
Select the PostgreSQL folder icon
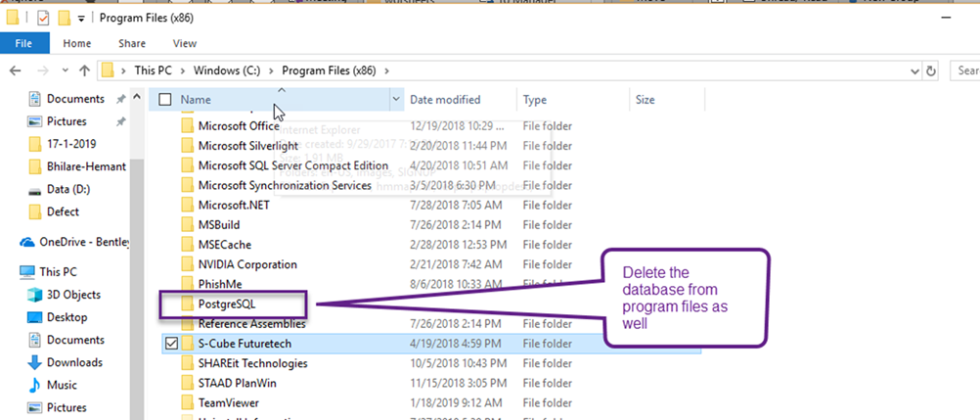[188, 304]
